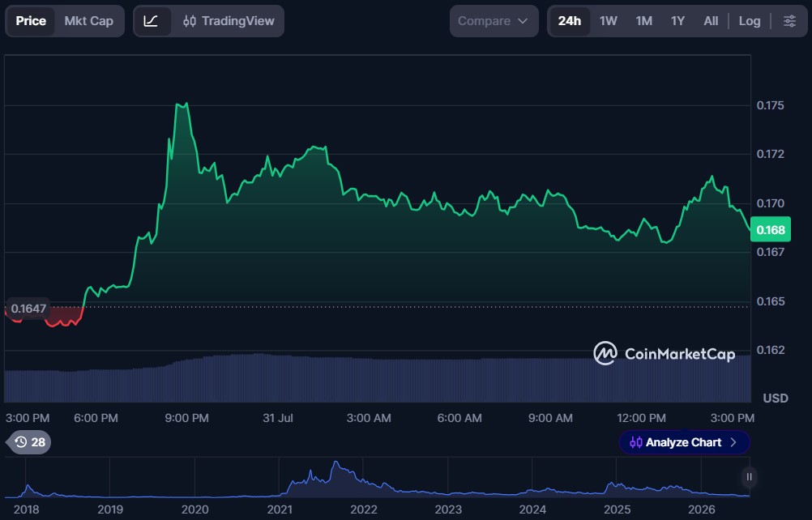Open the Analyze Chart button
812x520 pixels.
[x=684, y=442]
